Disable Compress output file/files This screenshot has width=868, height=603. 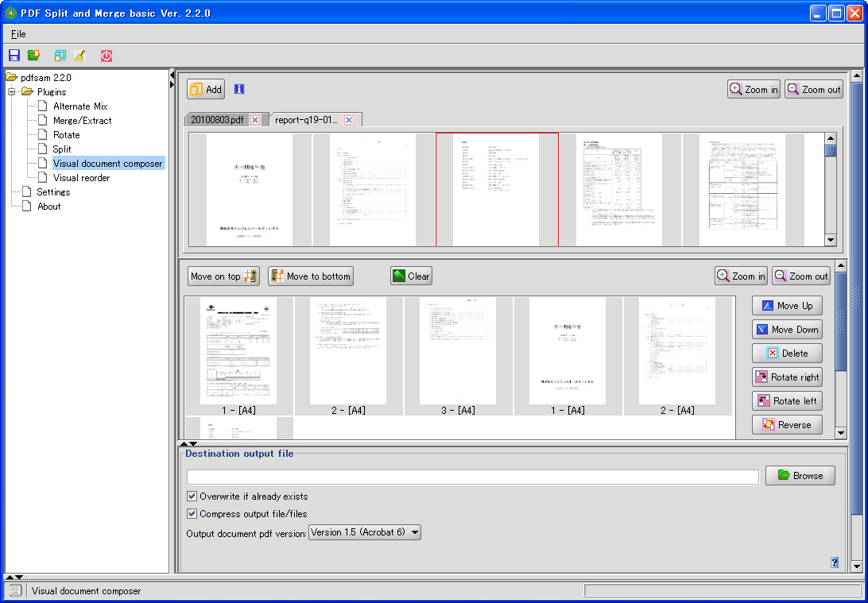click(192, 513)
